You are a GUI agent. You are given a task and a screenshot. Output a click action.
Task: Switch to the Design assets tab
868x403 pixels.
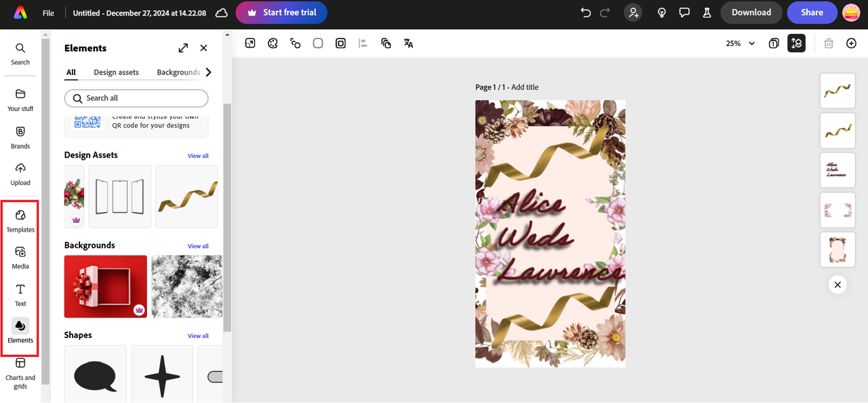116,72
